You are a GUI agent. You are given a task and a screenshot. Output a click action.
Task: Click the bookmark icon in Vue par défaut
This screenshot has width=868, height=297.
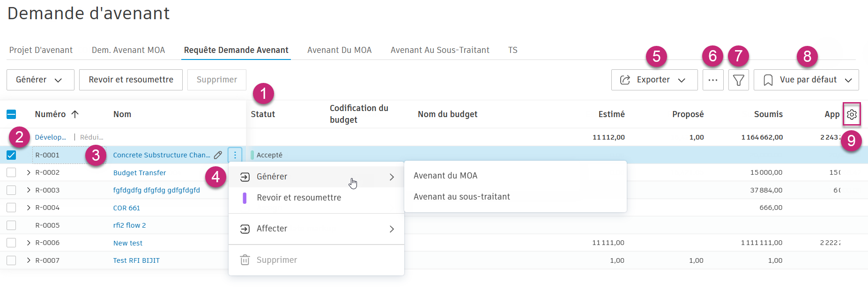coord(768,80)
